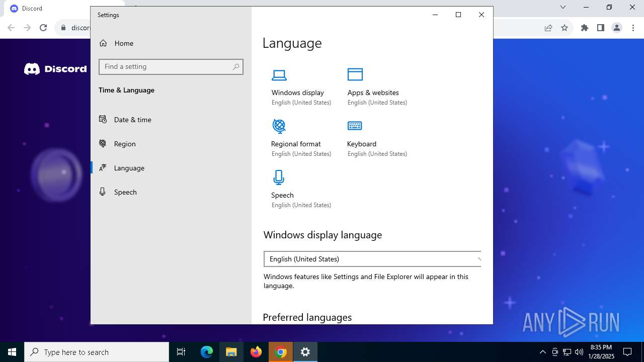
Task: Open Chrome extensions puzzle icon
Action: pos(585,28)
